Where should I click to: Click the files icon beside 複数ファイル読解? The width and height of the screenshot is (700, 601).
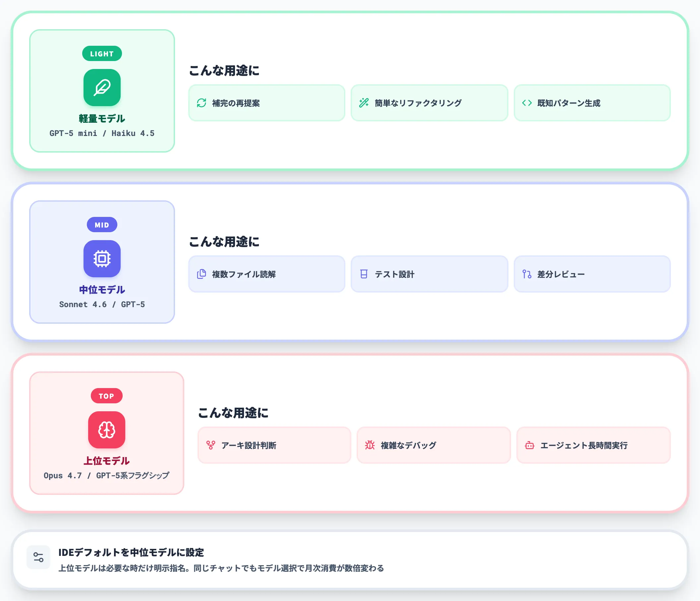tap(202, 274)
